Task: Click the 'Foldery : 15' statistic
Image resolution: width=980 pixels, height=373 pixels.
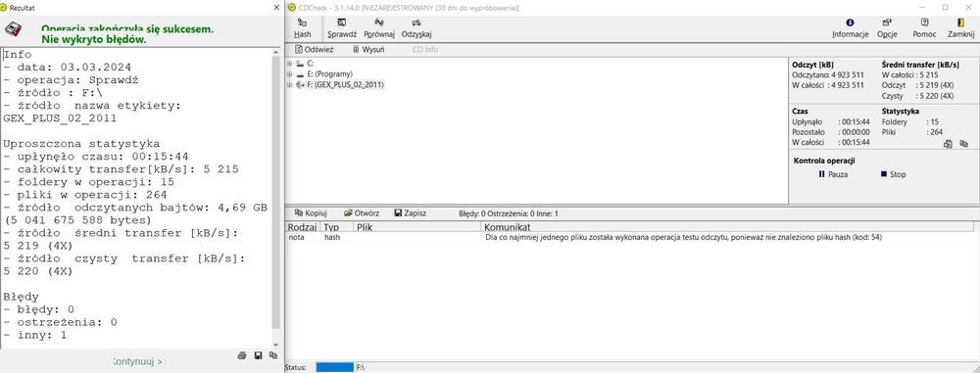Action: pos(910,121)
